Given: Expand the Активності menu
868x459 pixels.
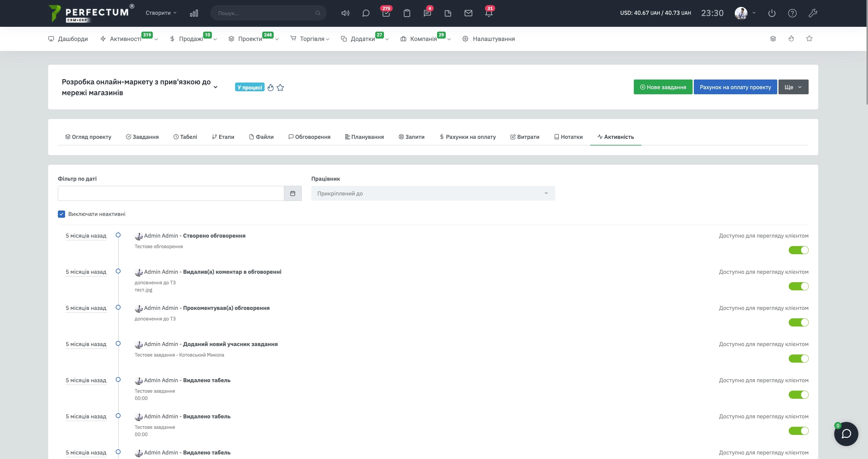Looking at the screenshot, I should point(129,39).
